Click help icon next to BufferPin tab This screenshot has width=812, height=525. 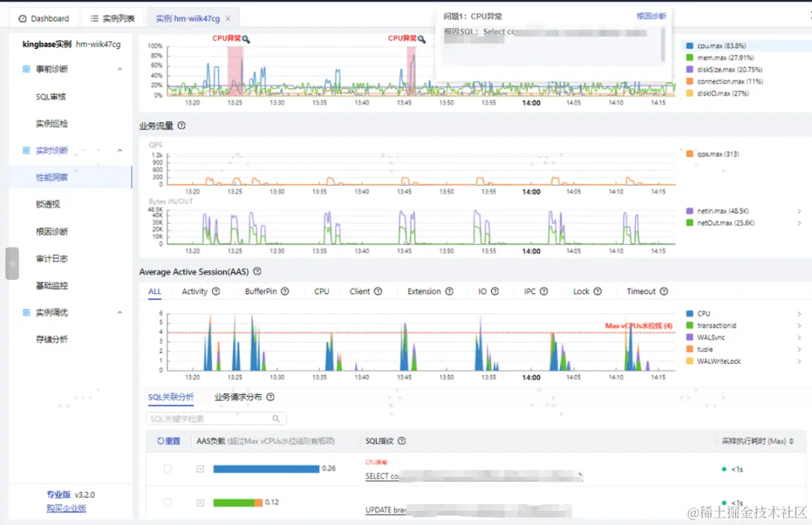click(285, 291)
